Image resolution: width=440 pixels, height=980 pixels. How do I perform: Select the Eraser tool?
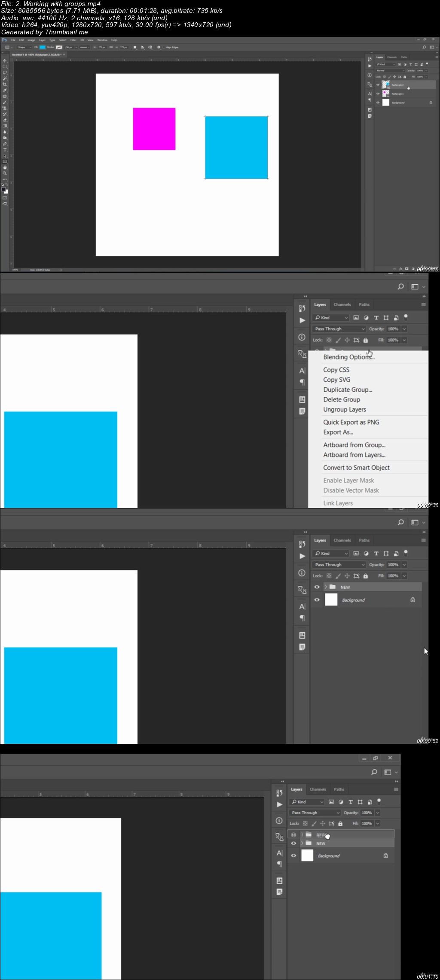point(5,120)
